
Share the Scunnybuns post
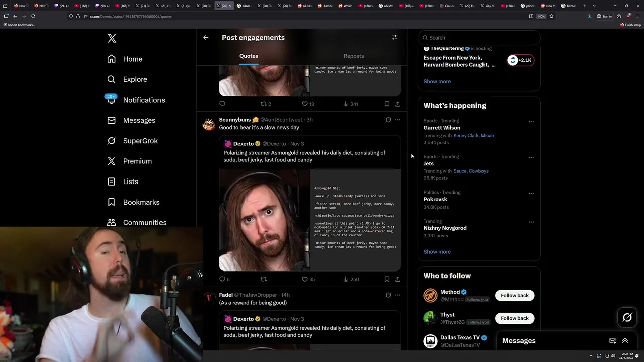point(398,279)
